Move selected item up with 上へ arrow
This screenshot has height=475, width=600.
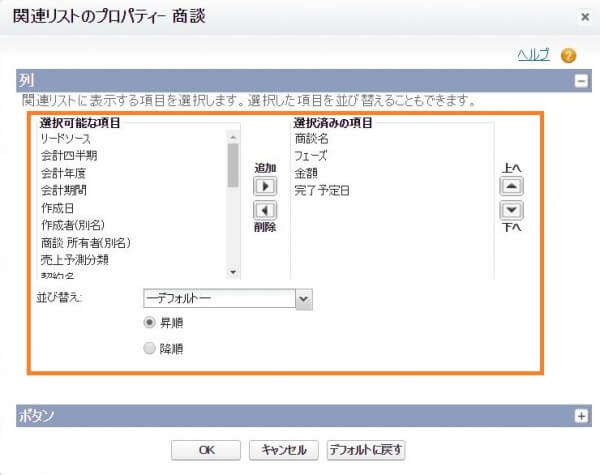click(511, 186)
